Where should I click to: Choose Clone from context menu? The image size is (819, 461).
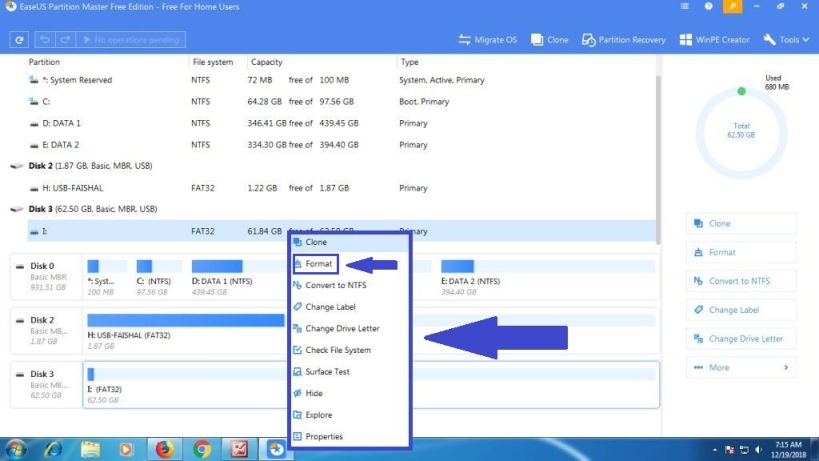click(x=349, y=242)
